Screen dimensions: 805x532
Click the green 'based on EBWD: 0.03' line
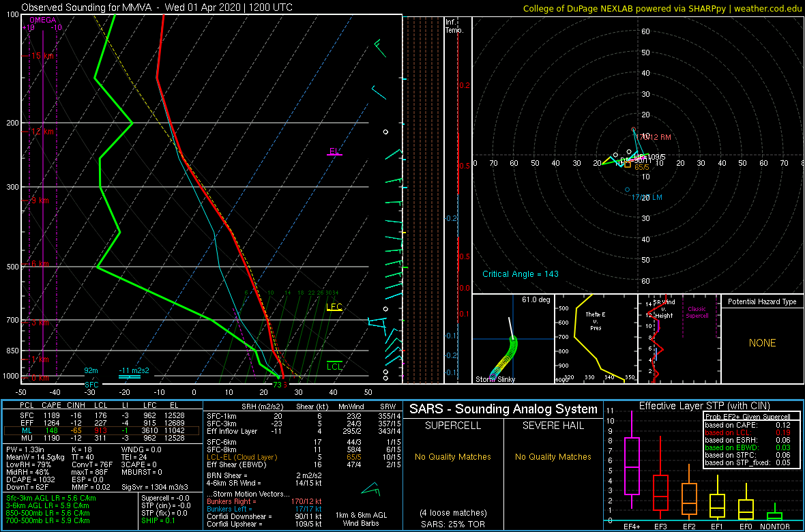748,448
